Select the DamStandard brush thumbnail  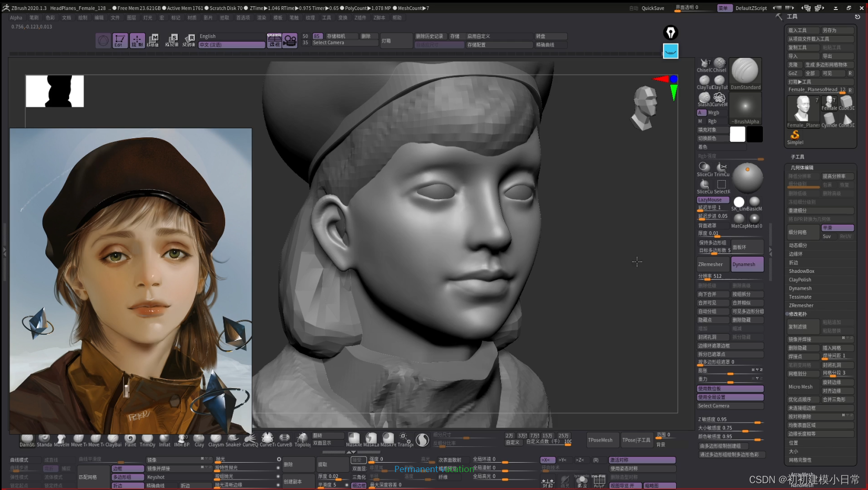coord(745,73)
